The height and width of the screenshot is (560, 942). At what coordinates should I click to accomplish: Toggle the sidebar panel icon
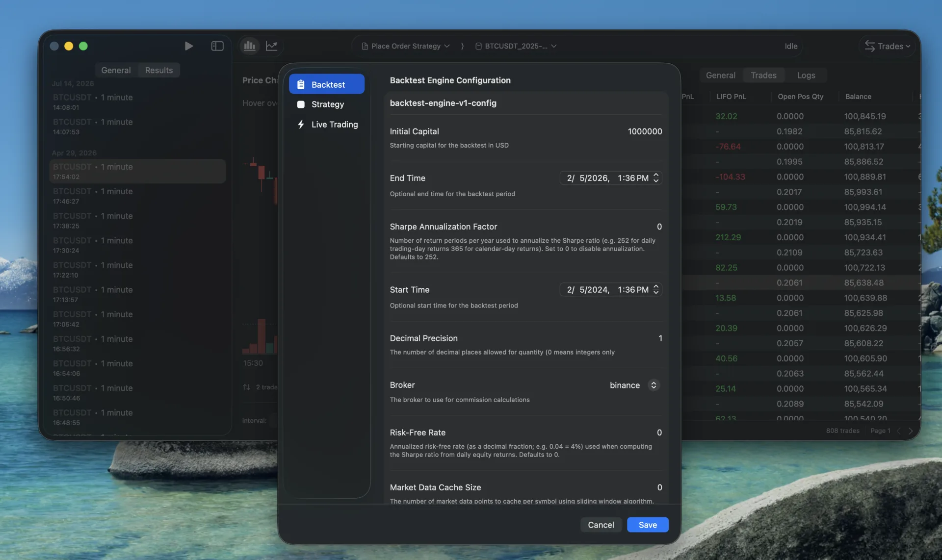coord(217,46)
